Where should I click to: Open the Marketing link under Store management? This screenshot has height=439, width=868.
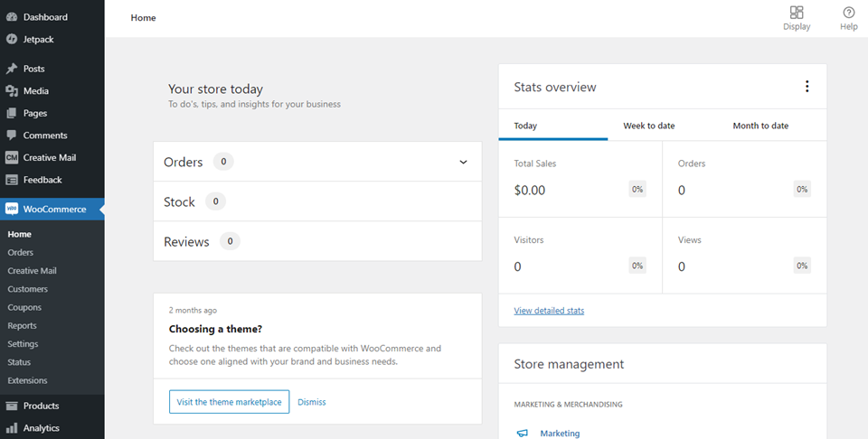(560, 434)
